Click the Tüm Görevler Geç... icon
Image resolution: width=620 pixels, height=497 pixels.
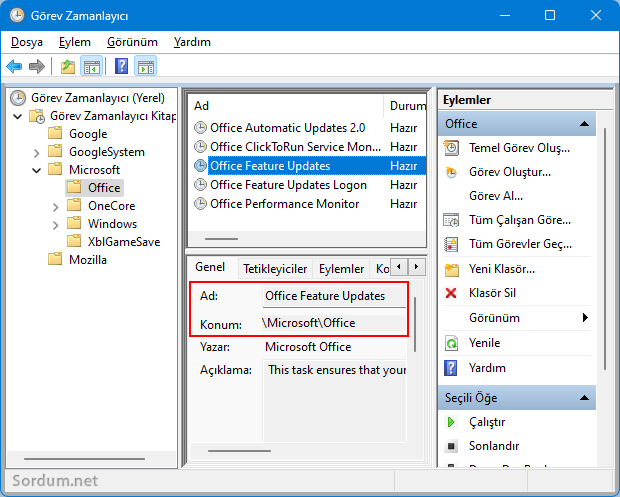[451, 244]
